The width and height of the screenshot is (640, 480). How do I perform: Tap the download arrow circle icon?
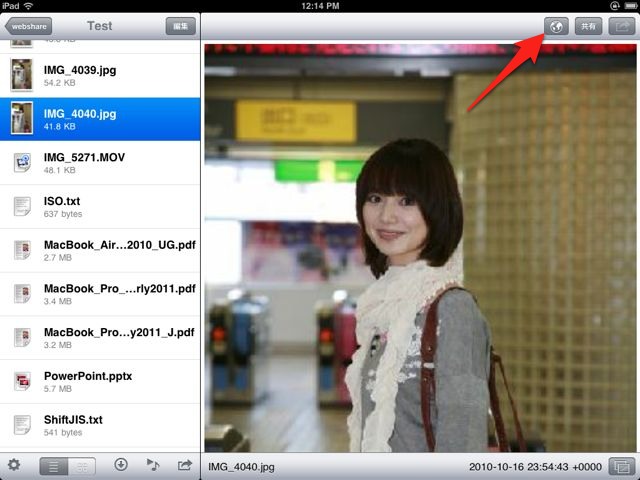coord(121,464)
